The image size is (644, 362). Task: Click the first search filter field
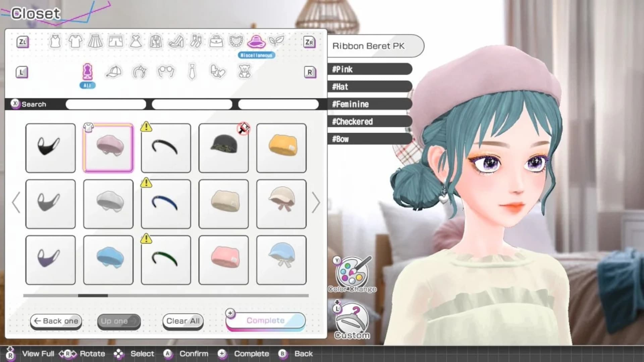click(x=106, y=104)
